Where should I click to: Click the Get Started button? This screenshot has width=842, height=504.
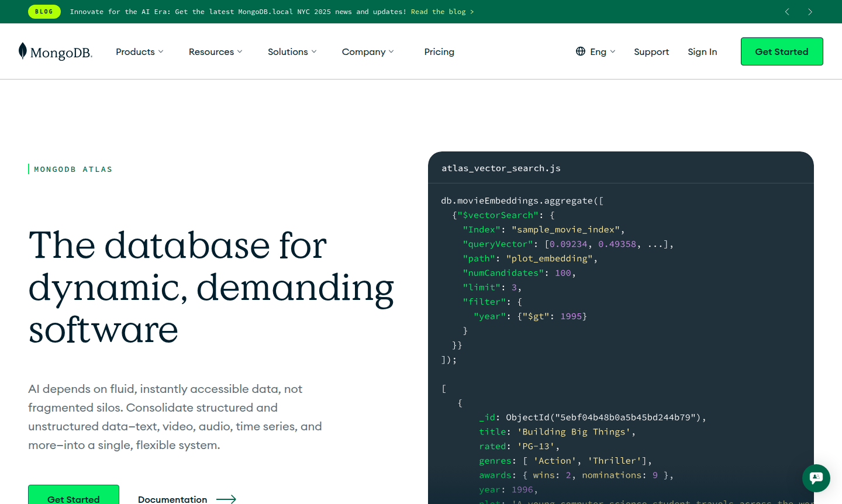pos(782,51)
